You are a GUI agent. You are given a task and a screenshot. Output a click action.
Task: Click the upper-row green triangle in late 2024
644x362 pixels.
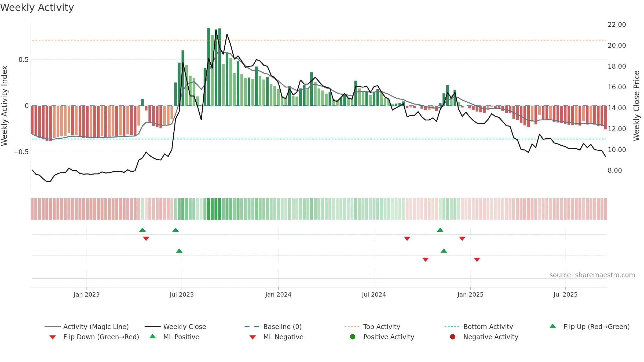(440, 230)
